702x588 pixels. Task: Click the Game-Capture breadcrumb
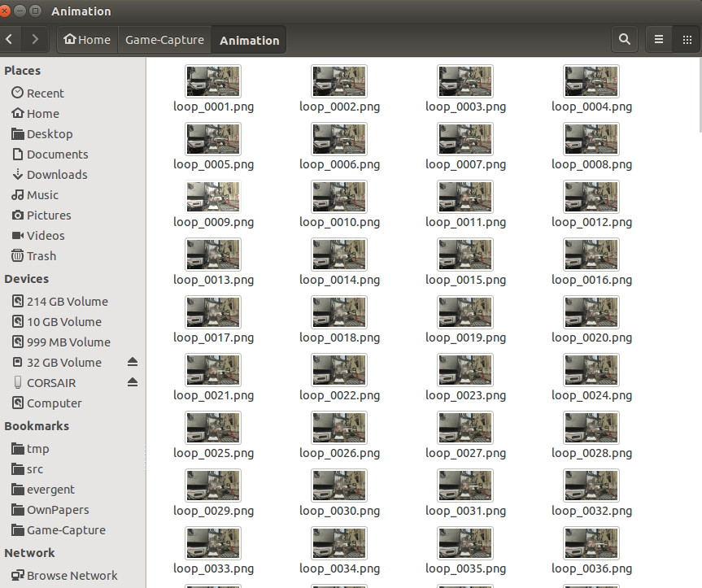tap(164, 40)
